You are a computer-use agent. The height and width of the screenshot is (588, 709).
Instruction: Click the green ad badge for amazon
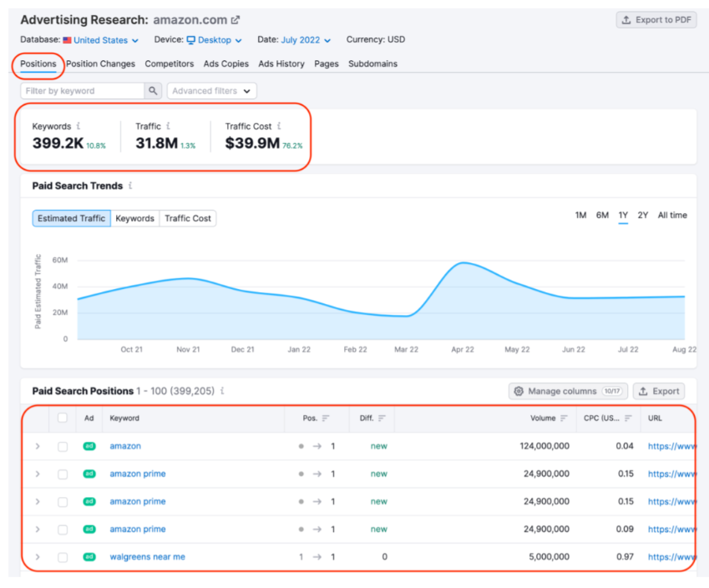point(89,446)
